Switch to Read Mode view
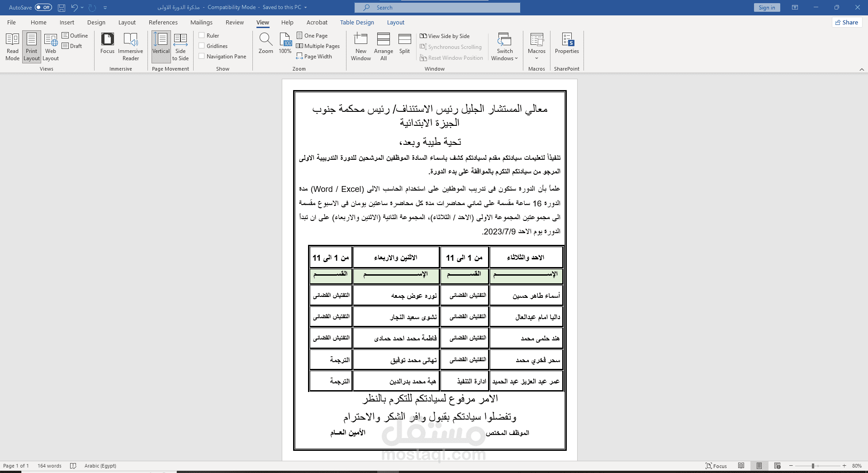 point(13,47)
